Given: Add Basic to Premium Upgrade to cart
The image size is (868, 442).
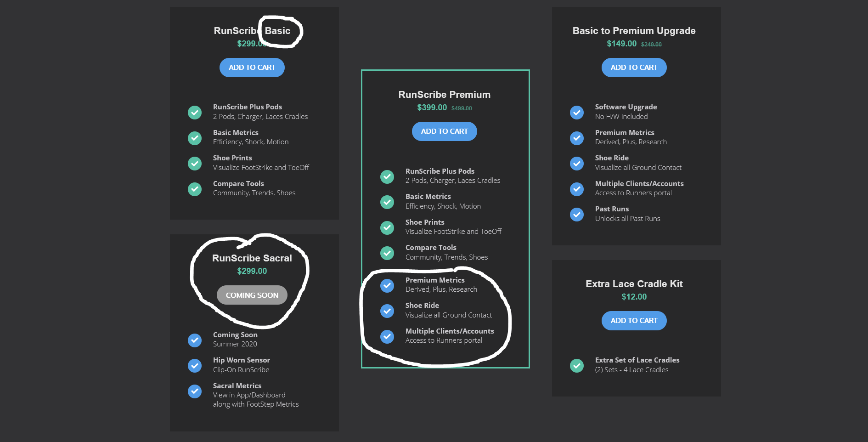Looking at the screenshot, I should click(634, 68).
